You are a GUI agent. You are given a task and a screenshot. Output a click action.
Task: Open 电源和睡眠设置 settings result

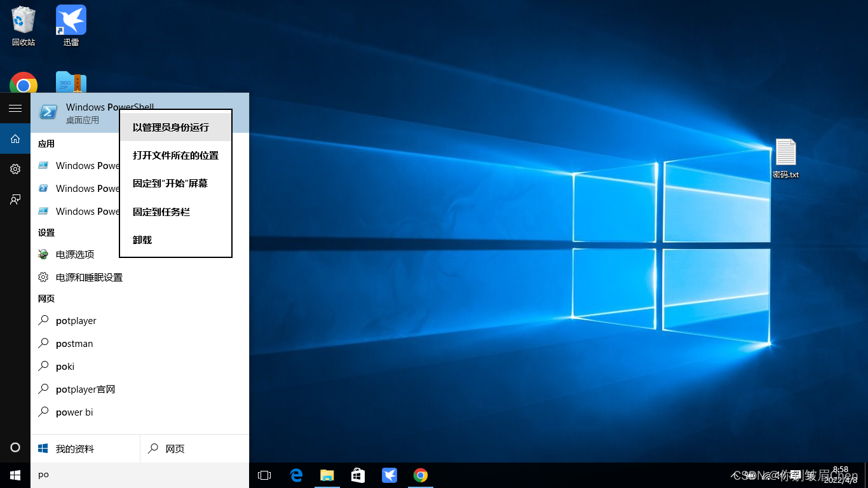89,278
